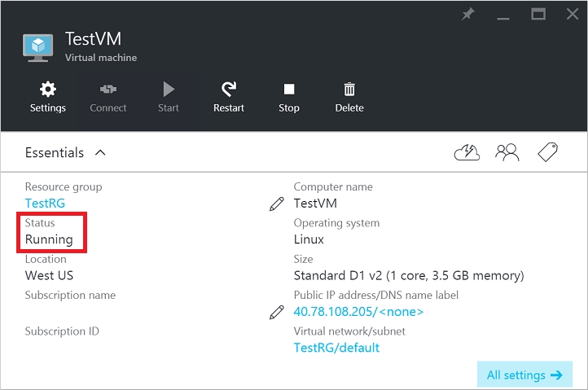Stop the virtual machine

coord(289,97)
